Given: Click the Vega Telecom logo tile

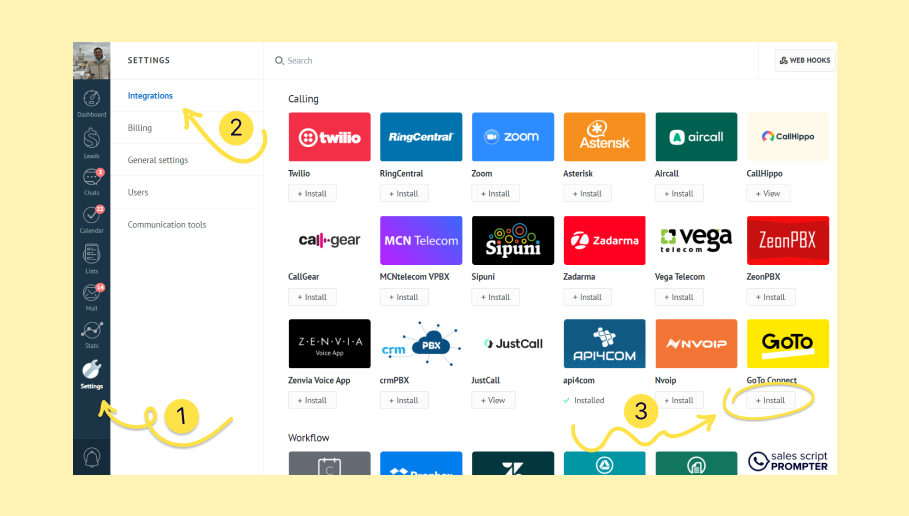Looking at the screenshot, I should point(696,241).
